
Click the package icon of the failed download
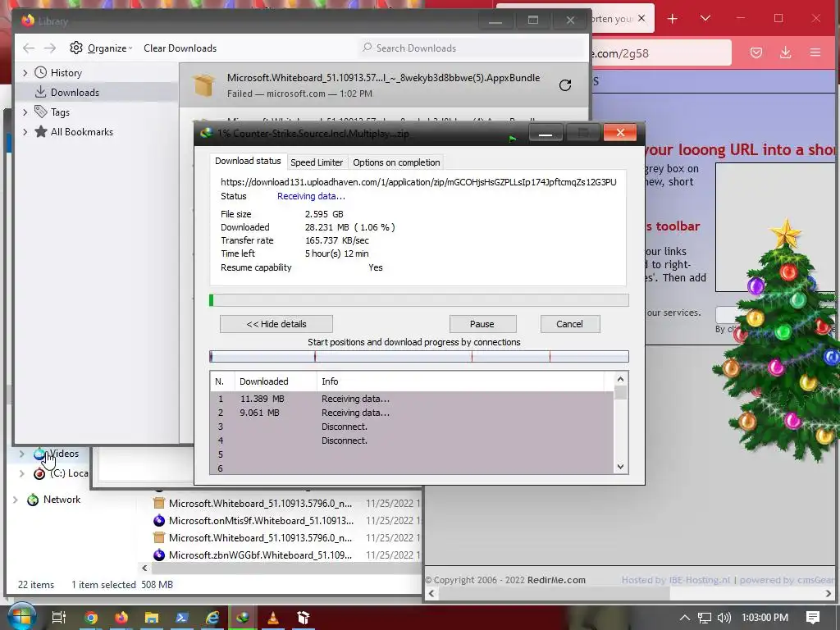coord(204,85)
